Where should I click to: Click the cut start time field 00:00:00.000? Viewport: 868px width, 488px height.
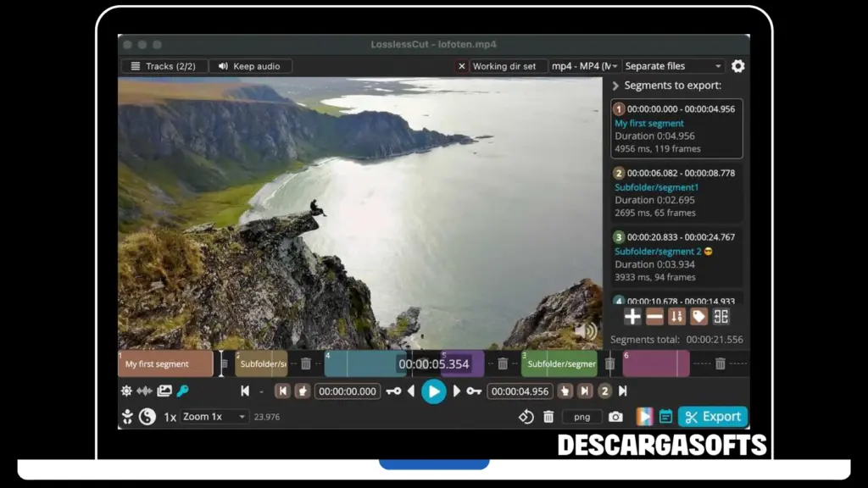[x=348, y=391]
